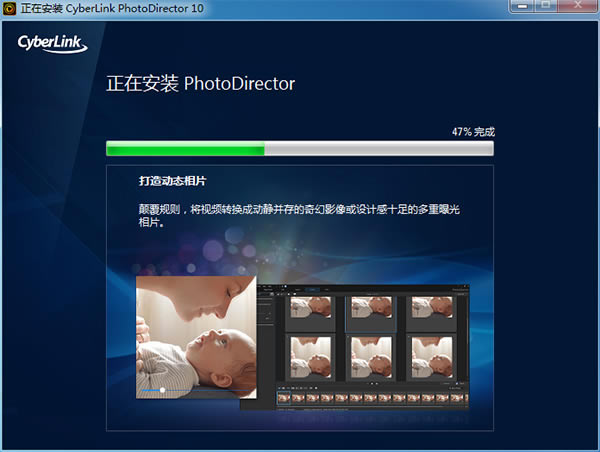Click the "颠覆规则" description paragraph
The width and height of the screenshot is (600, 452).
pyautogui.click(x=299, y=215)
